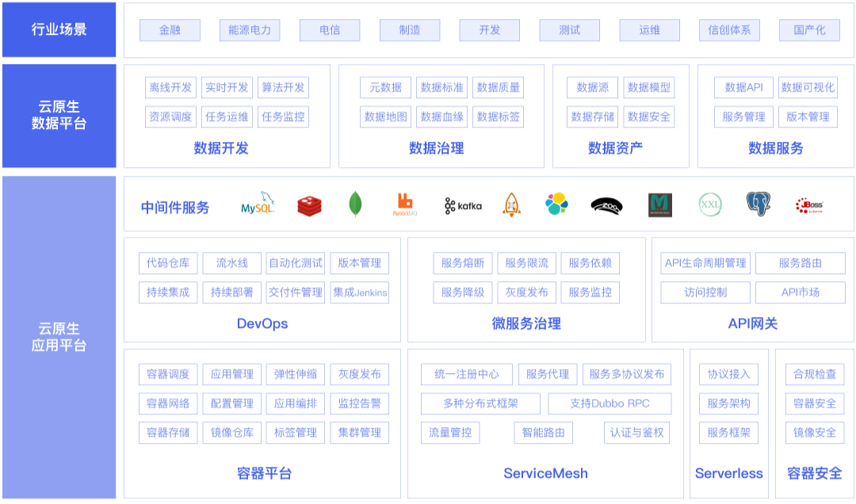Click the 服务降级 box
The width and height of the screenshot is (856, 504).
pos(463,292)
